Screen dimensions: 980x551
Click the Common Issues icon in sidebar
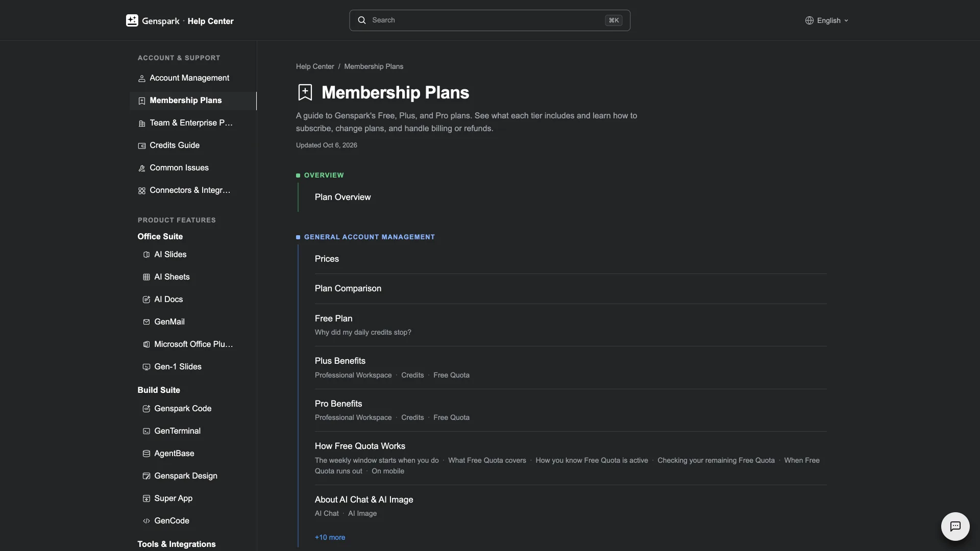tap(142, 168)
